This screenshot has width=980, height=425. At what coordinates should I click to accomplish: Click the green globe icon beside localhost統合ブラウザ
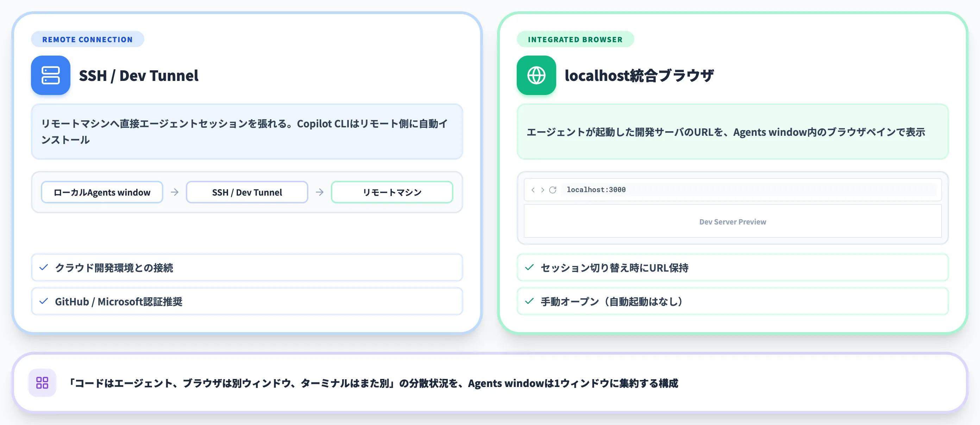536,75
